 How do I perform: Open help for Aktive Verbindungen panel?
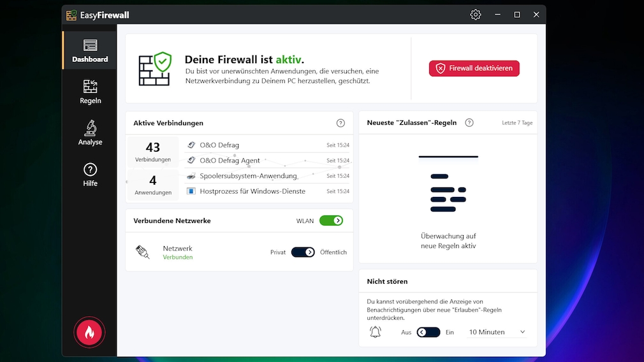pyautogui.click(x=340, y=123)
